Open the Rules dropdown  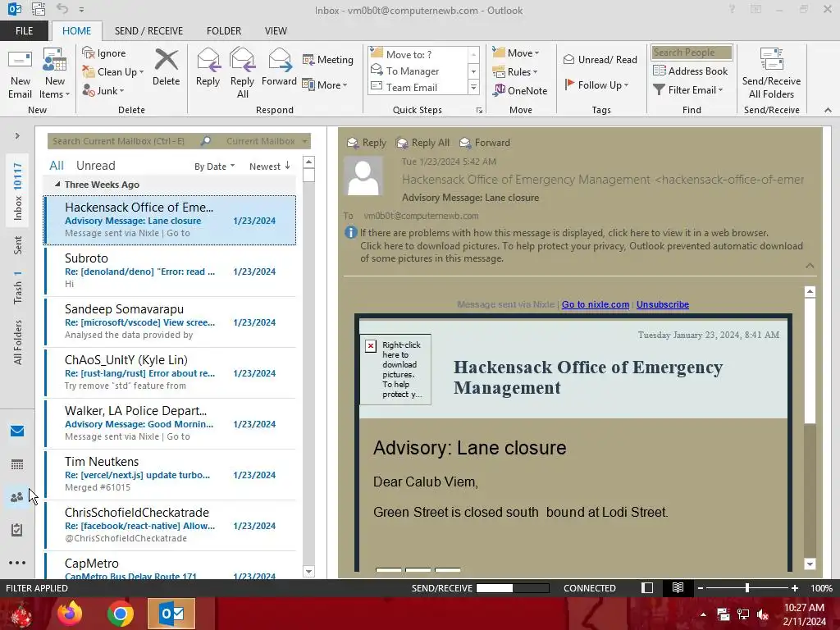pyautogui.click(x=515, y=72)
